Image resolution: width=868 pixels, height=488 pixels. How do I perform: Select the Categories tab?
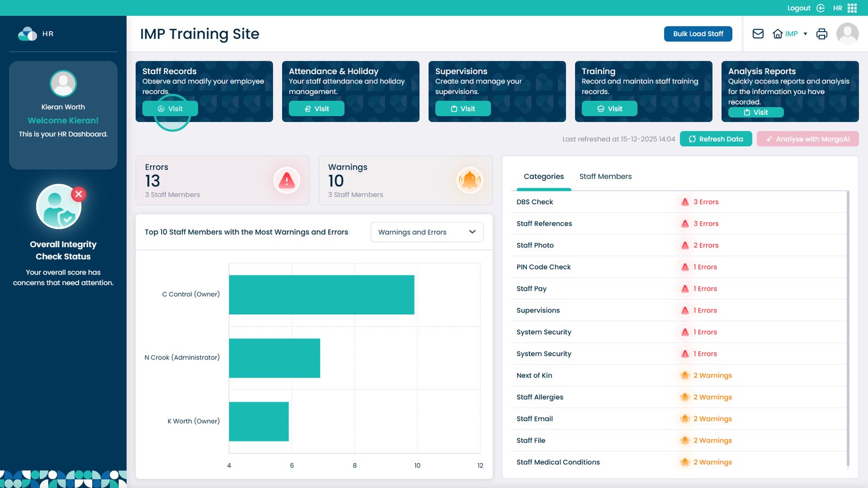[544, 177]
